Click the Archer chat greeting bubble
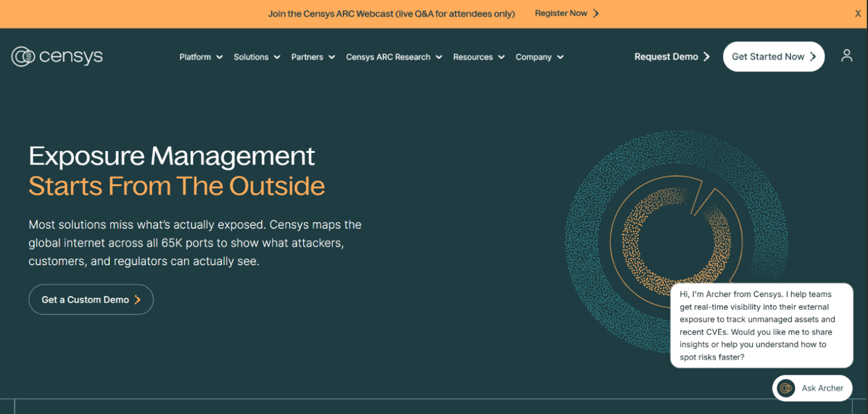Viewport: 868px width, 414px height. (x=762, y=325)
